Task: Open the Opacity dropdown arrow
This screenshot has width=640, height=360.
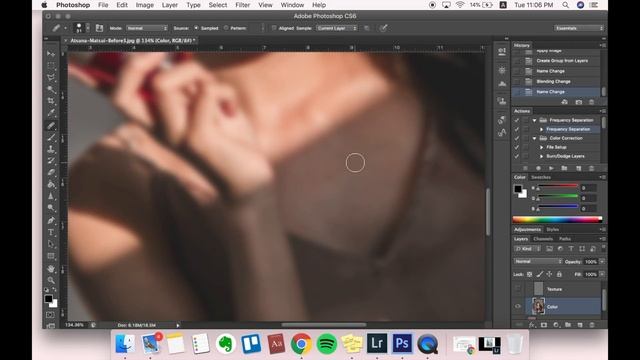Action: (602, 261)
